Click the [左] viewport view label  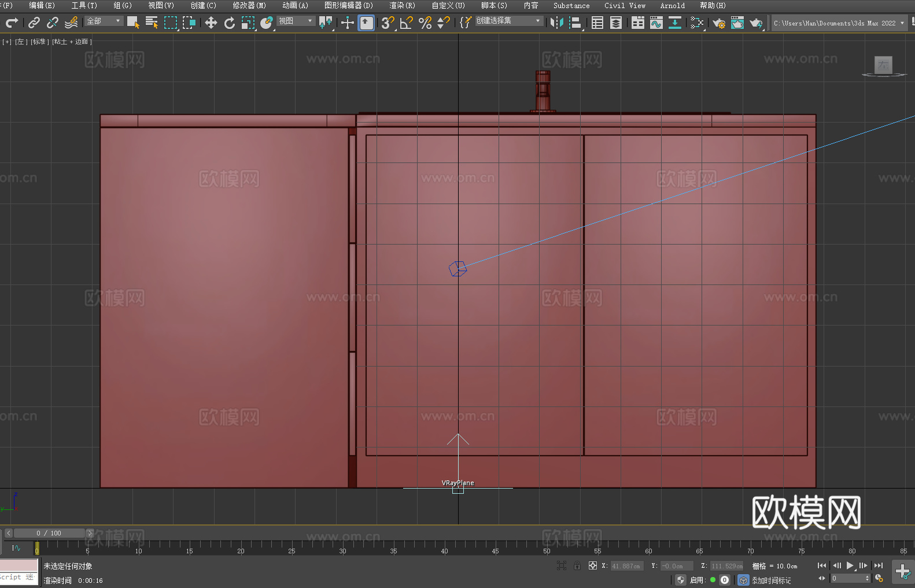pos(20,42)
